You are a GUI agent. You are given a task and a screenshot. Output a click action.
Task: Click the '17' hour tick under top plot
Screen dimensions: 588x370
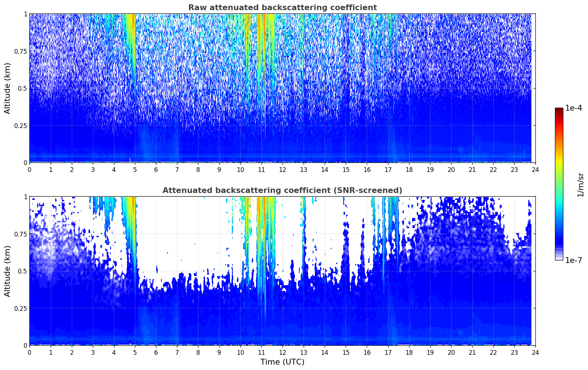click(x=388, y=169)
